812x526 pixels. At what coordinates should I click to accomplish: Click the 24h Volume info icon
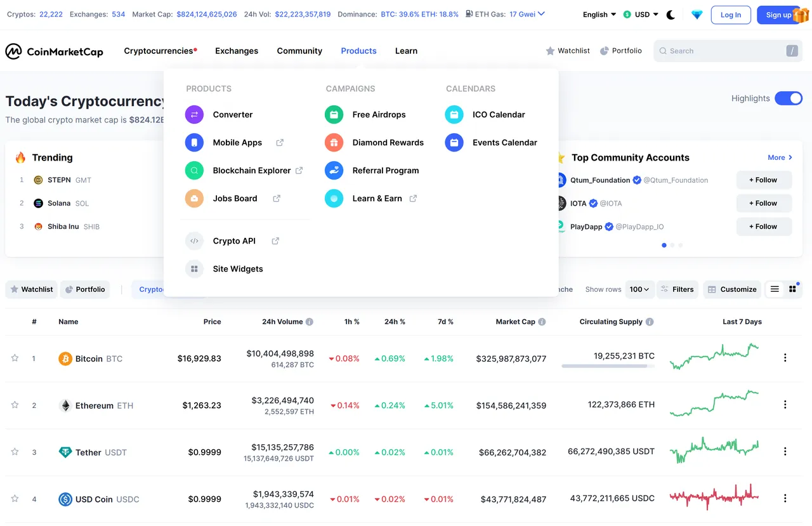point(310,322)
